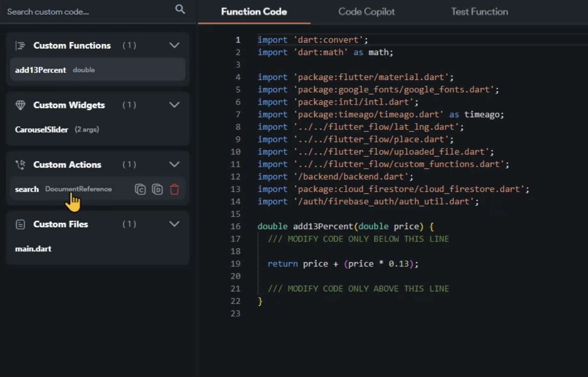
Task: Delete the search action via trash icon
Action: (x=174, y=189)
